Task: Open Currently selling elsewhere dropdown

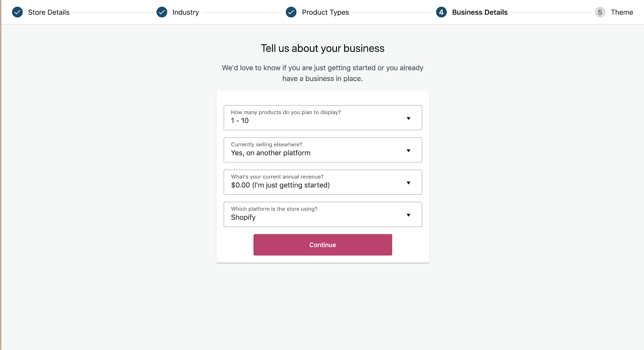Action: [314, 150]
